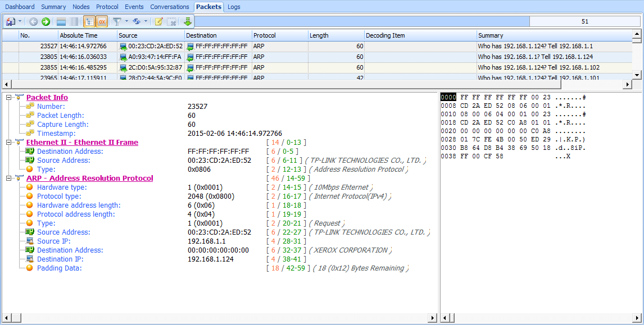Open the export icon's dropdown arrow
This screenshot has width=644, height=325.
coord(20,21)
